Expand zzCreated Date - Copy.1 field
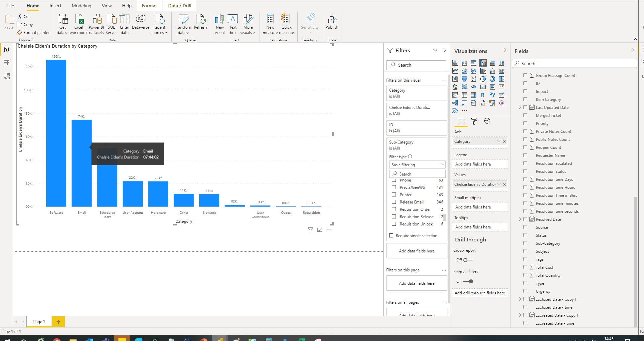This screenshot has width=644, height=341. [520, 315]
